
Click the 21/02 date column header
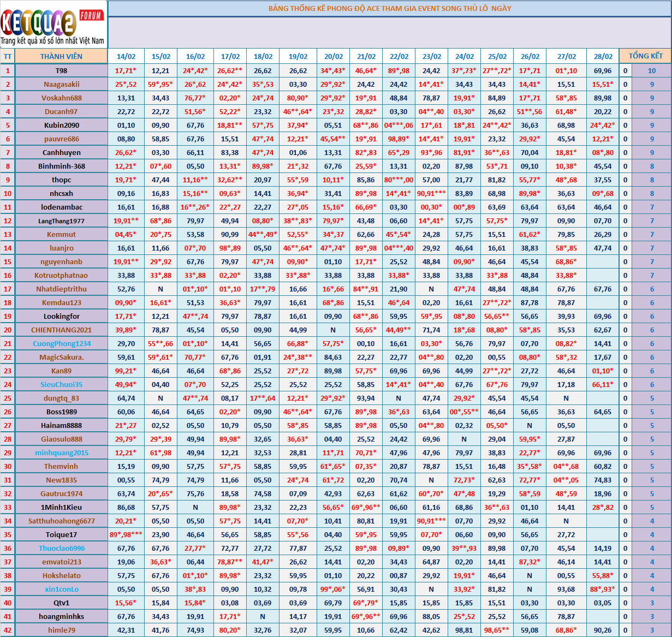point(366,56)
